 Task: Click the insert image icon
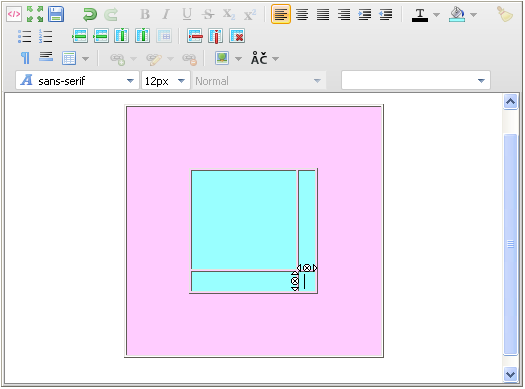pyautogui.click(x=222, y=58)
